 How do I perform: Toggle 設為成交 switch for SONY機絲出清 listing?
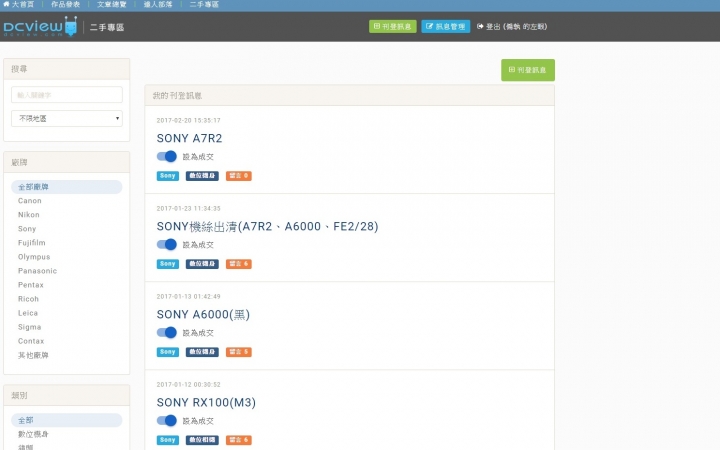(x=167, y=245)
